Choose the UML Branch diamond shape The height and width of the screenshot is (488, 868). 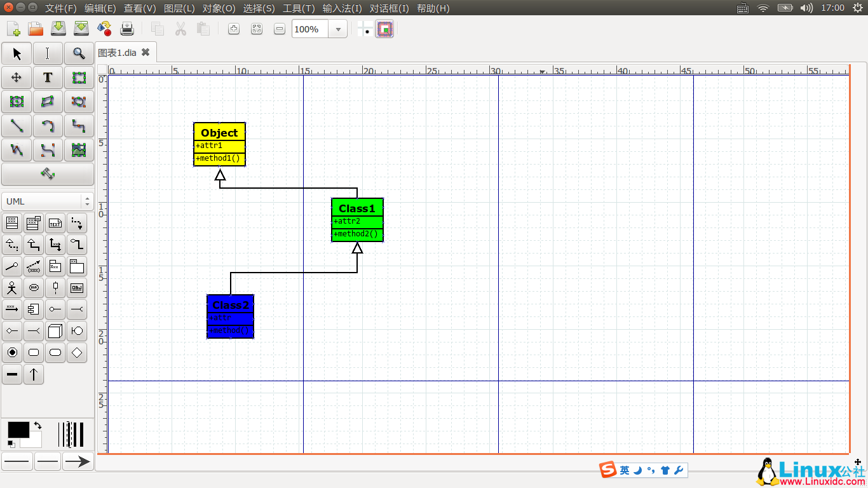click(77, 353)
